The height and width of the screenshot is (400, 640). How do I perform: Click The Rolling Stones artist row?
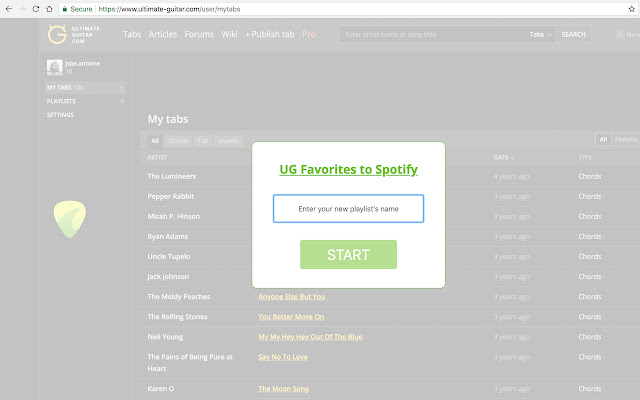click(177, 317)
